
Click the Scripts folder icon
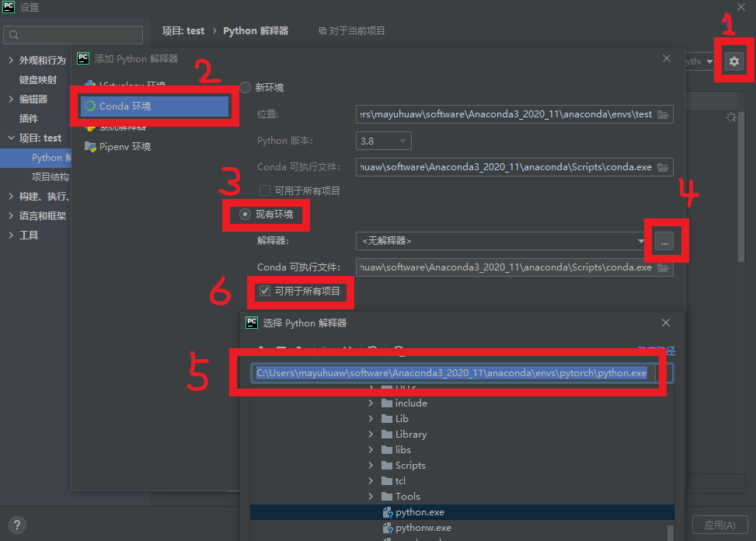(387, 466)
